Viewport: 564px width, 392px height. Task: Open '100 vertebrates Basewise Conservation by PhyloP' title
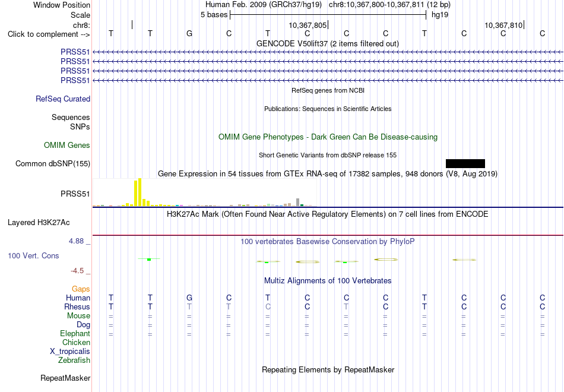tap(327, 242)
